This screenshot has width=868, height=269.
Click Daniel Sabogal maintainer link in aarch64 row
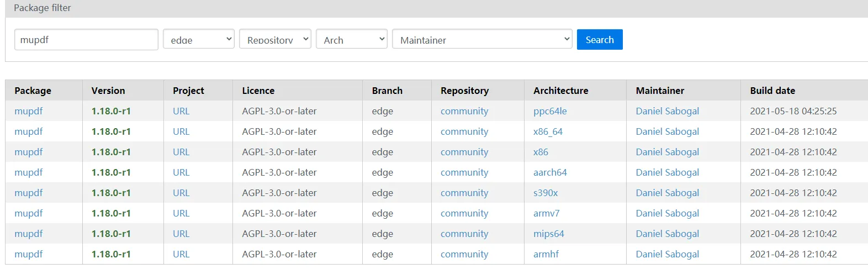coord(667,172)
